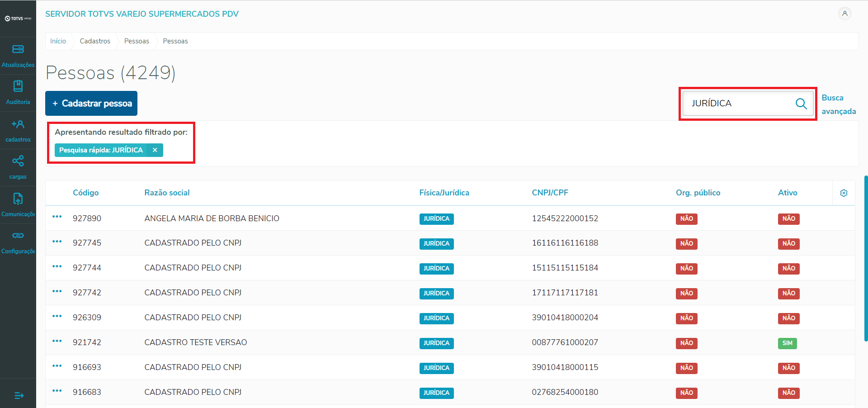The image size is (868, 408).
Task: Click CNPJ 39010418000115 cell
Action: [x=565, y=367]
